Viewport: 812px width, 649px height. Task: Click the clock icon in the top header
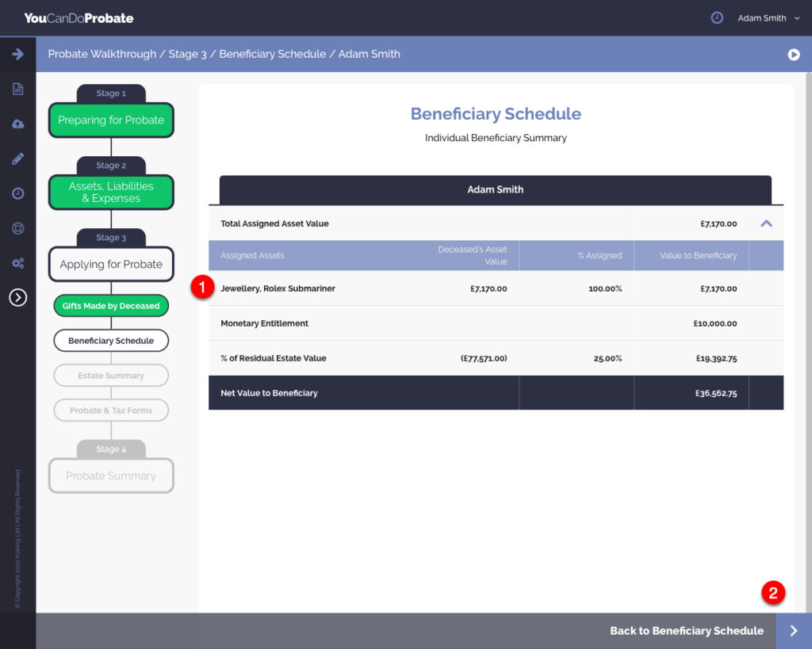pyautogui.click(x=717, y=17)
